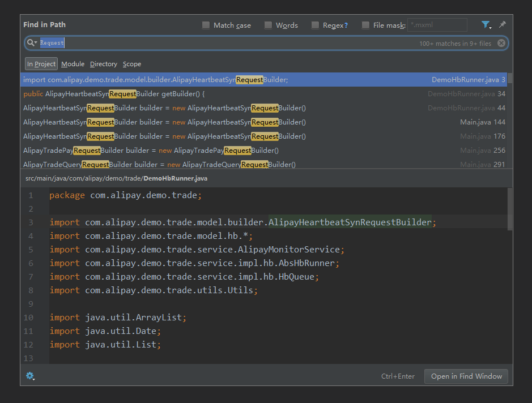Viewport: 532px width, 403px height.
Task: Click the Find in Path title
Action: point(44,25)
